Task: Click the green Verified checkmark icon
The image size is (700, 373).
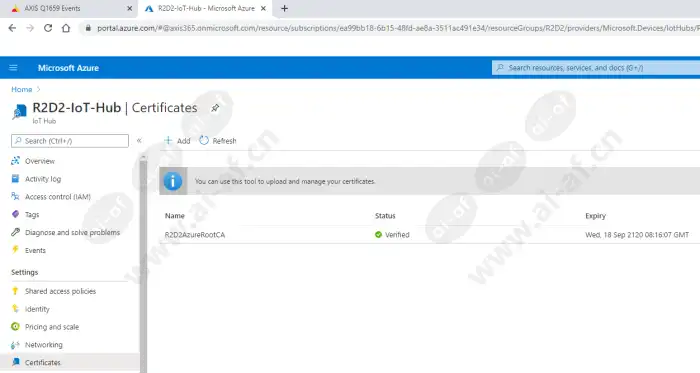Action: pos(379,235)
